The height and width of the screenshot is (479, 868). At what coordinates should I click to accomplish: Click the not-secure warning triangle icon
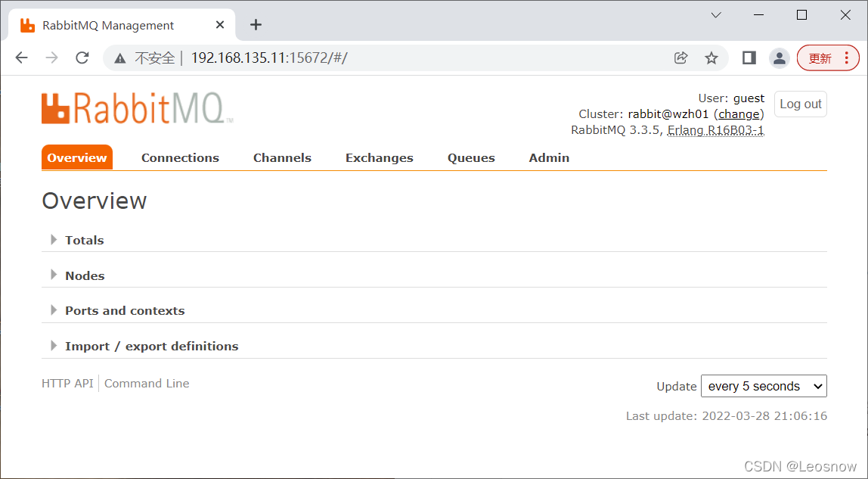coord(120,58)
